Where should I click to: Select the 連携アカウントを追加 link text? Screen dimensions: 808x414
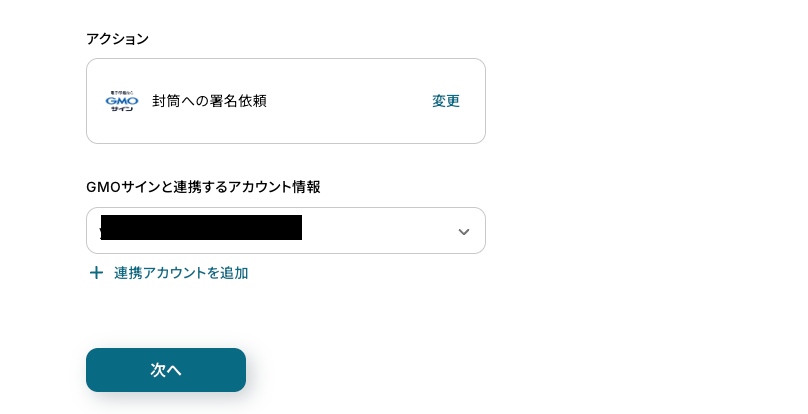181,273
